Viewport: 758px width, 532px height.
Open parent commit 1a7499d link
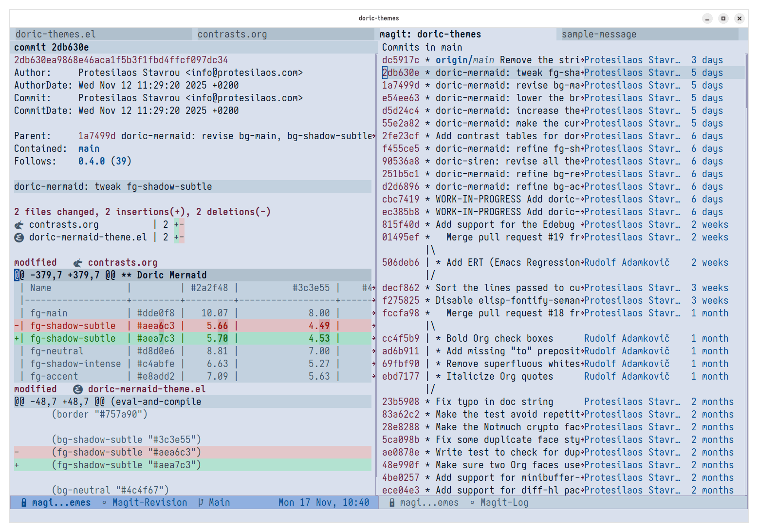97,136
